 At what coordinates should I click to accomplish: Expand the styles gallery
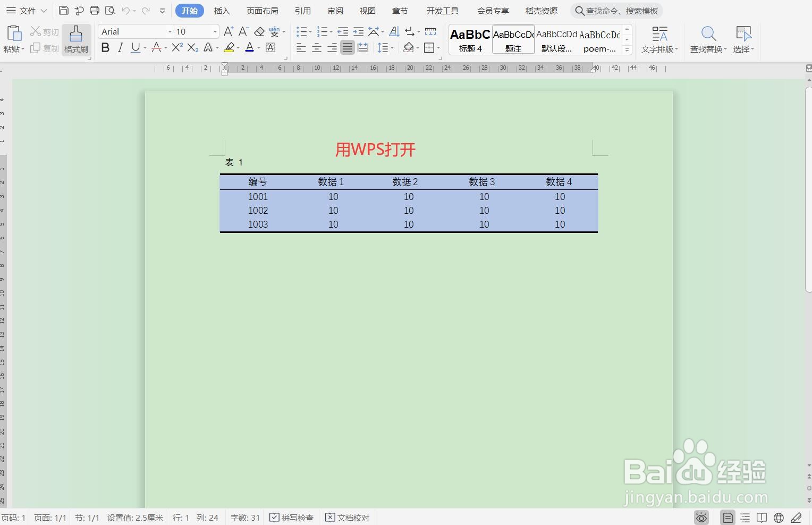627,50
